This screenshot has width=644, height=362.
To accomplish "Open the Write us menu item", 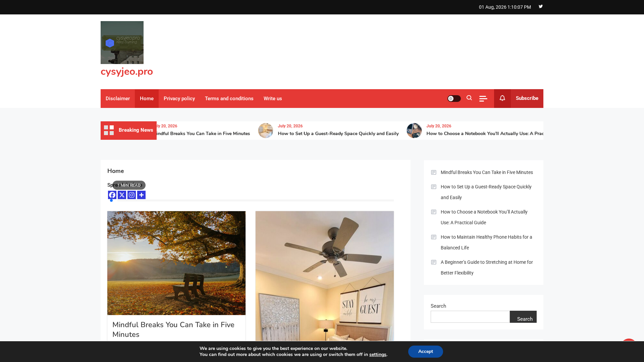I will coord(273,99).
